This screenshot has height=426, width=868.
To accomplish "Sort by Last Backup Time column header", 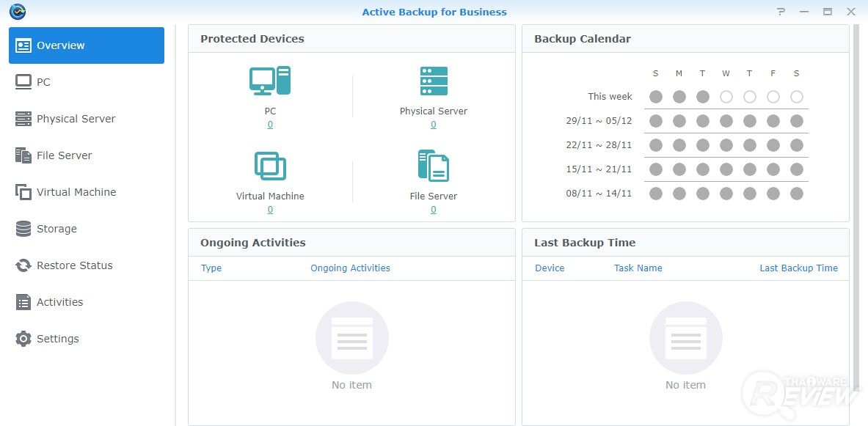I will pyautogui.click(x=798, y=268).
